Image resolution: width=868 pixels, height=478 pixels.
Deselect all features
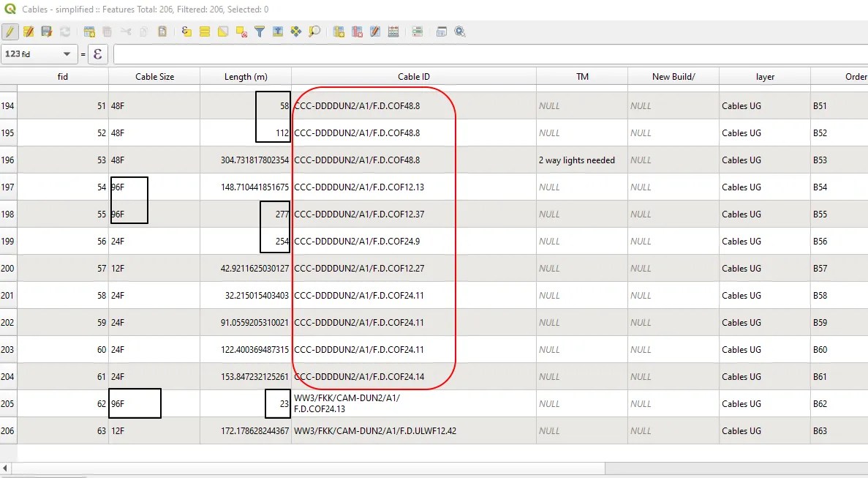point(241,31)
